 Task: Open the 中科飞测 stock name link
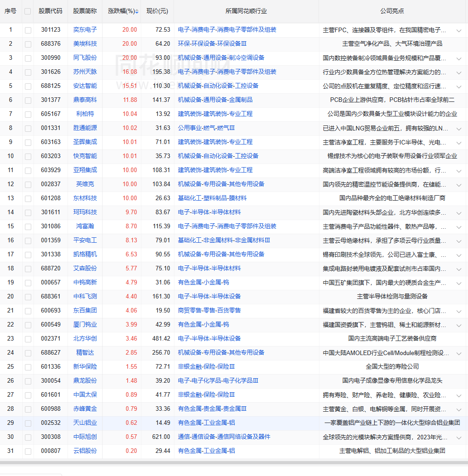85,296
